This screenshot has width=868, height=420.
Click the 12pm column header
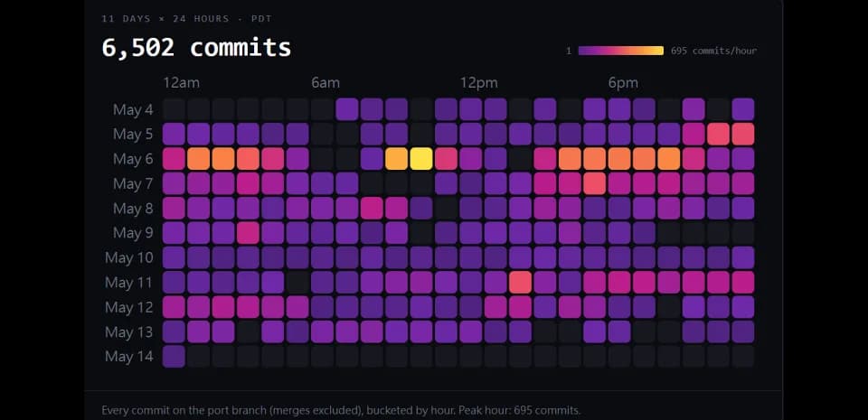pyautogui.click(x=479, y=83)
